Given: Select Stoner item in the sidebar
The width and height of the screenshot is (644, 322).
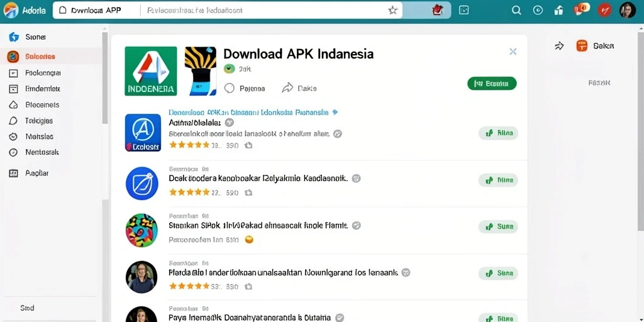Looking at the screenshot, I should [x=51, y=37].
